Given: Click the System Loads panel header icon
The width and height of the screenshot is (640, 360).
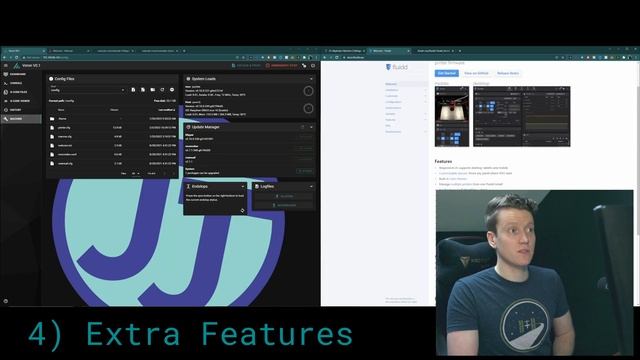Looking at the screenshot, I should (x=188, y=79).
